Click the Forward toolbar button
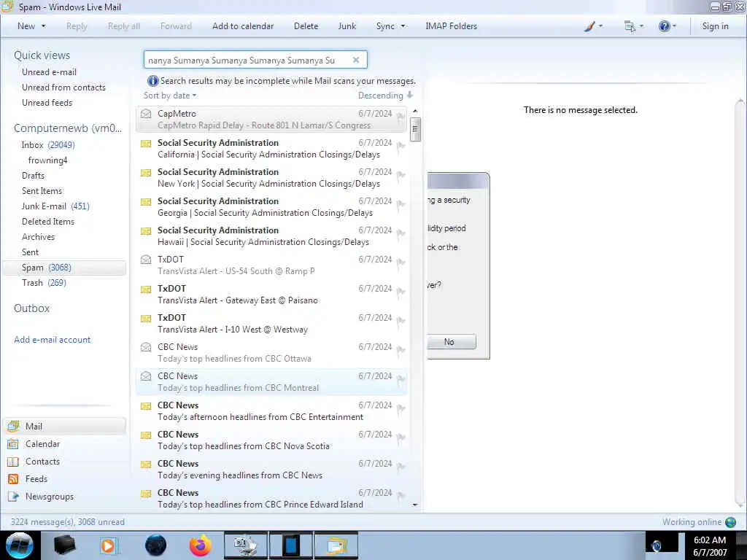747x560 pixels. 176,26
